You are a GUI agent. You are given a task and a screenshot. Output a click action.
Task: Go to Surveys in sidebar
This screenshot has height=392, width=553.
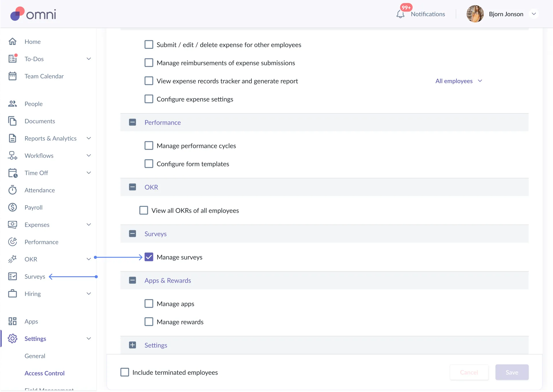[35, 276]
